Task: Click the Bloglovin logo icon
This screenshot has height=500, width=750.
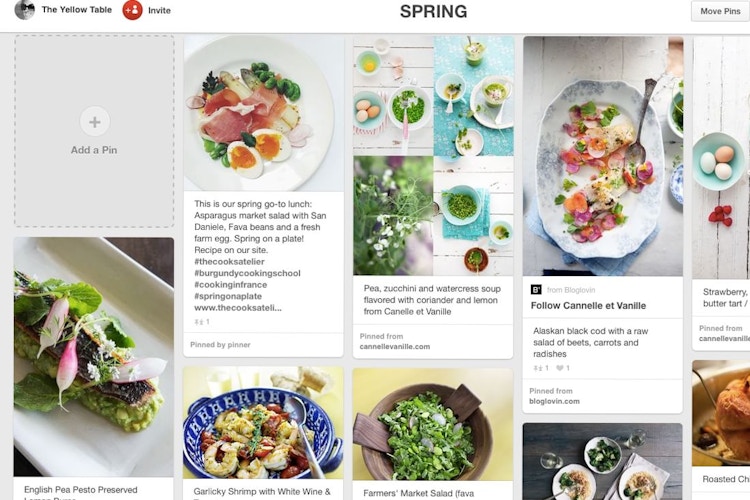Action: point(536,289)
